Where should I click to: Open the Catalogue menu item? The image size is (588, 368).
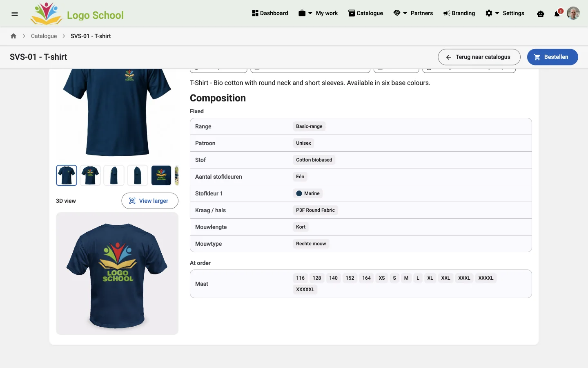pyautogui.click(x=365, y=13)
